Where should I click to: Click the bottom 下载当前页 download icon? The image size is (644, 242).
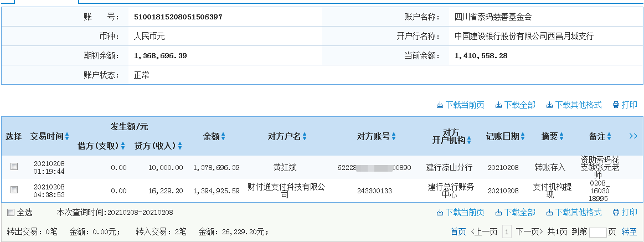440,213
